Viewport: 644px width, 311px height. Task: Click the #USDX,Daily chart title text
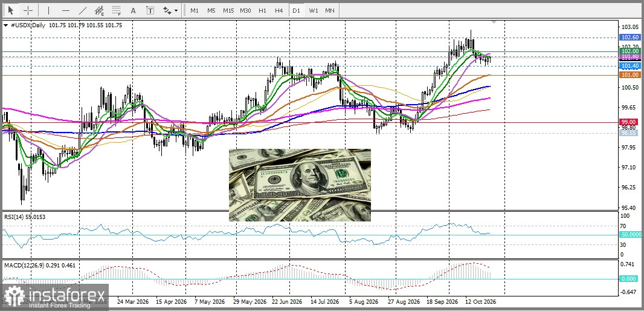pos(28,25)
